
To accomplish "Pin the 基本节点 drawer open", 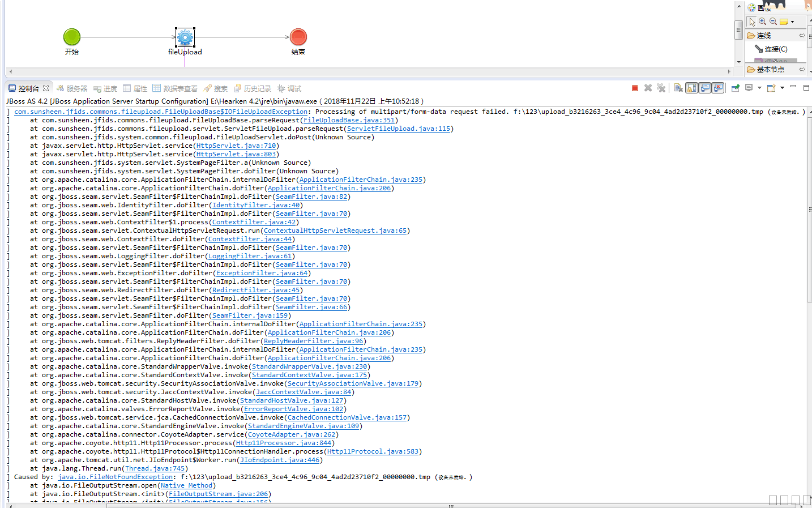I will pyautogui.click(x=802, y=69).
